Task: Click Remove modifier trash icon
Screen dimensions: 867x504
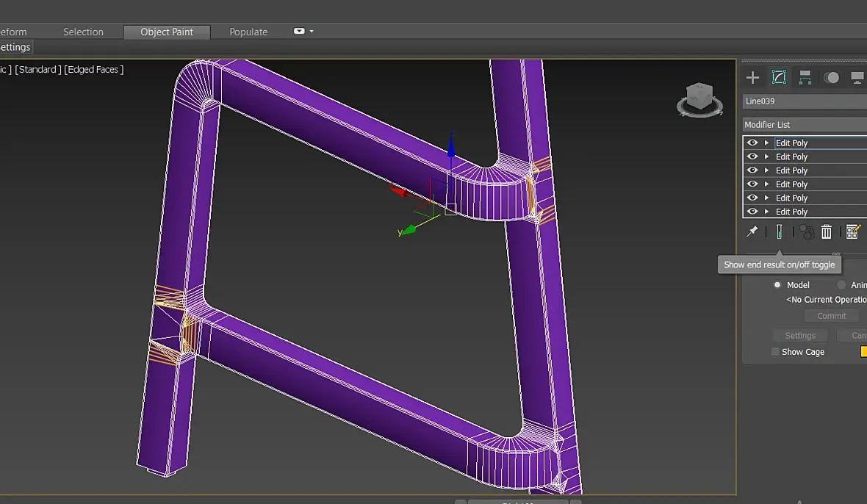Action: (x=827, y=232)
